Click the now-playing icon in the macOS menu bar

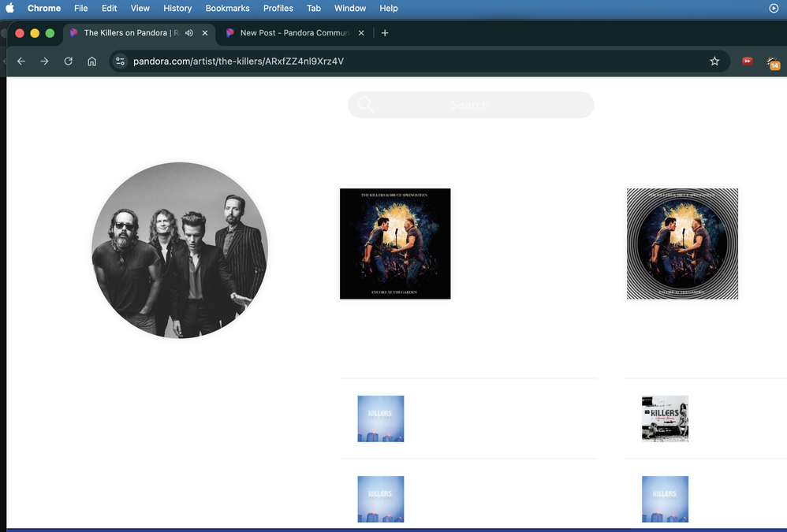[x=774, y=8]
